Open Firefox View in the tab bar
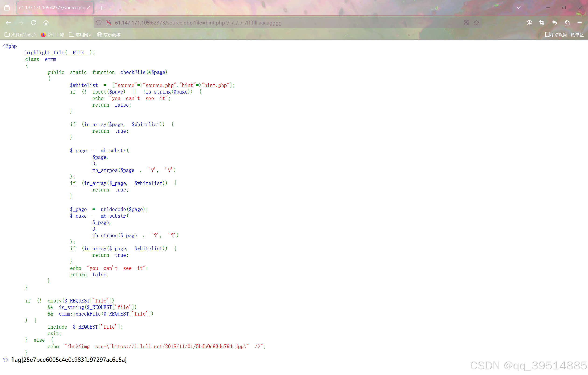This screenshot has height=375, width=588. click(7, 7)
